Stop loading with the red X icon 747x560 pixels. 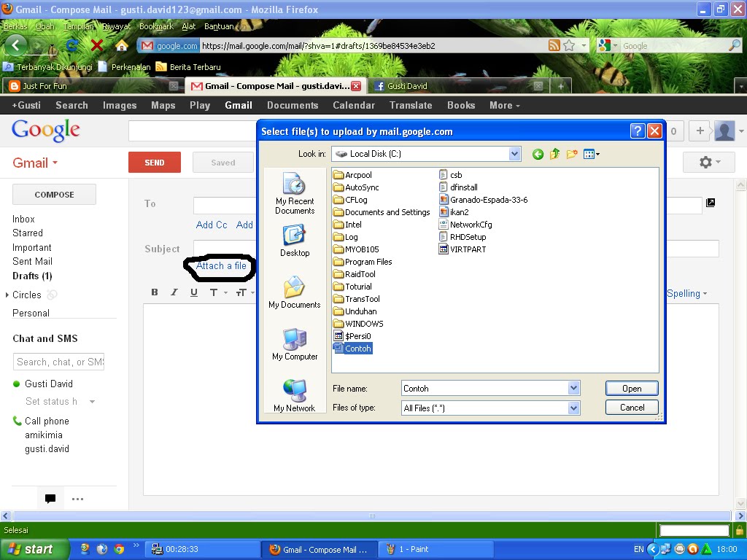pos(97,46)
